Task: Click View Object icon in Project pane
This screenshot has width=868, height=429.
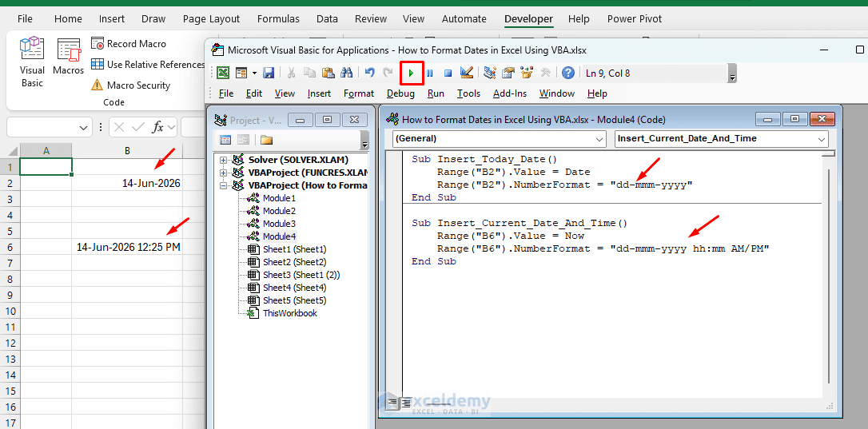Action: click(242, 140)
